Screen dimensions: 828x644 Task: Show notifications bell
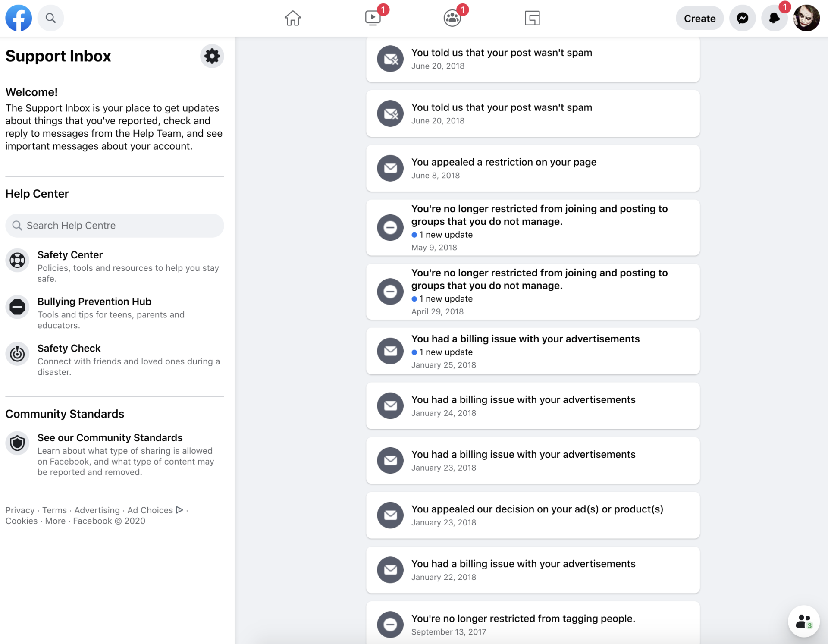pos(774,18)
